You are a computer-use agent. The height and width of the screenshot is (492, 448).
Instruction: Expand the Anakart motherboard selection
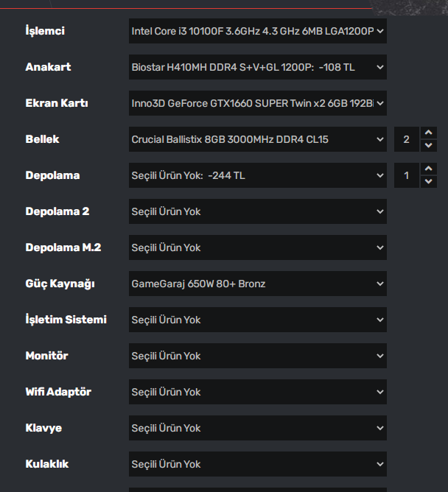coord(257,68)
